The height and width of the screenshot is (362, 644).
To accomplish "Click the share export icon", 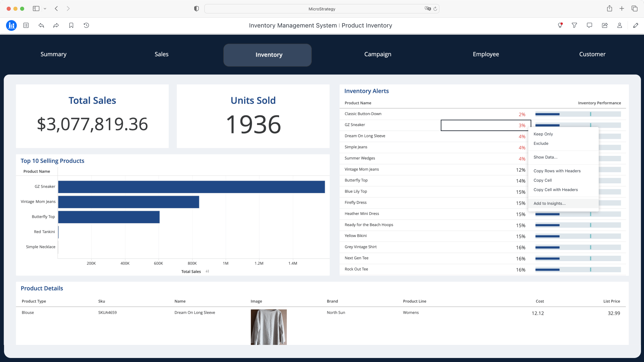I will point(604,25).
